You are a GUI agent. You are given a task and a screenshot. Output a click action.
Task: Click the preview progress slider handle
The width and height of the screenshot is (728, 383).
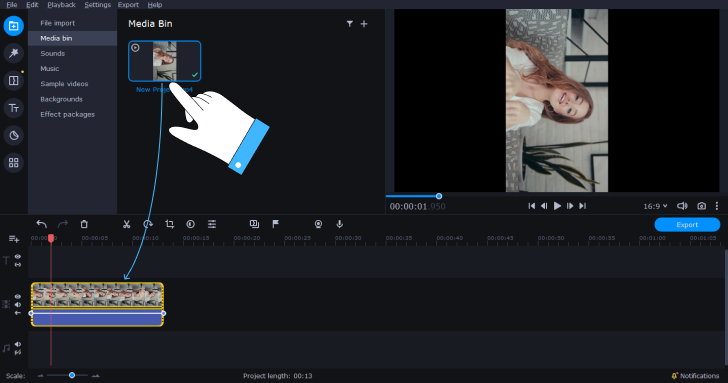tap(439, 196)
